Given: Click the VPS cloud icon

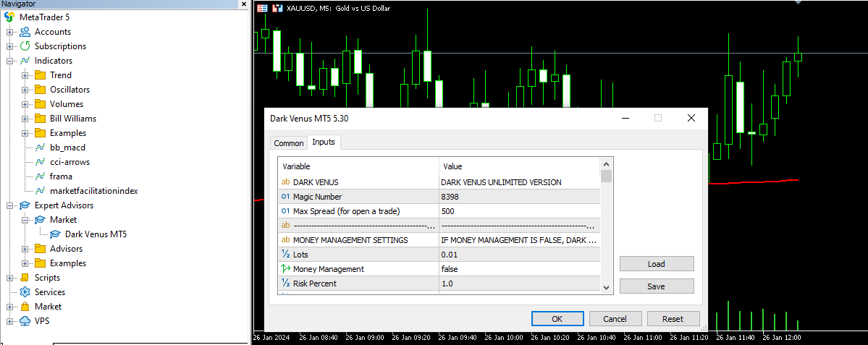Looking at the screenshot, I should (25, 320).
